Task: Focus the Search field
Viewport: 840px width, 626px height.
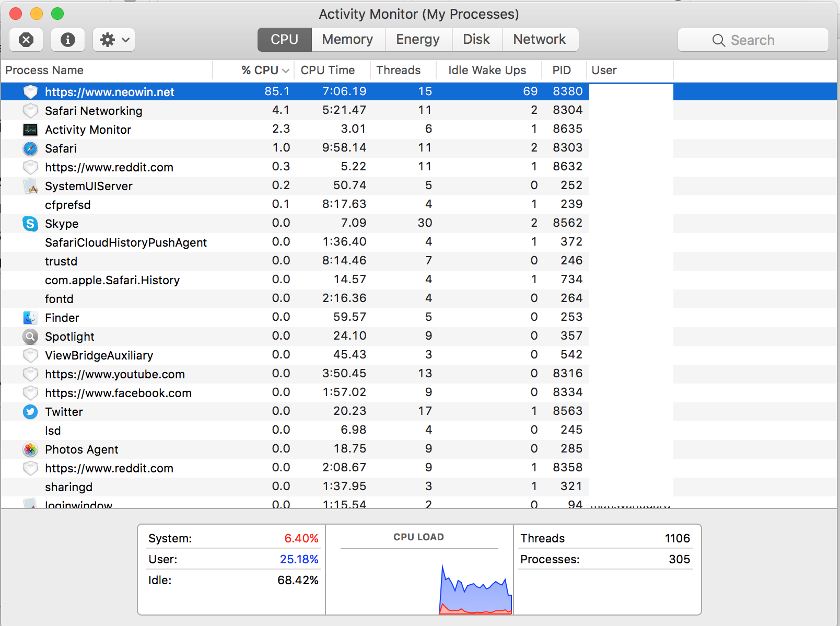Action: click(753, 40)
